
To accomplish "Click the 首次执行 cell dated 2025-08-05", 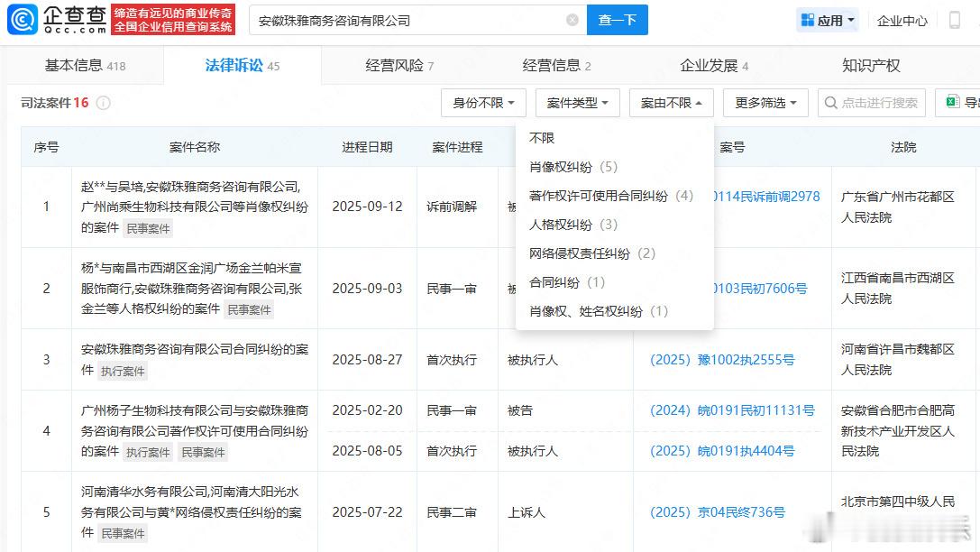I will pyautogui.click(x=452, y=451).
